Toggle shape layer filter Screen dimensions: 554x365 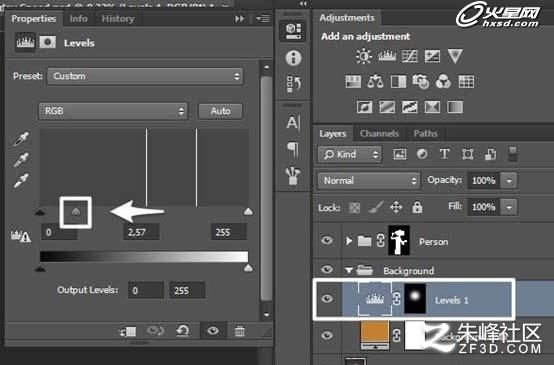click(x=467, y=154)
